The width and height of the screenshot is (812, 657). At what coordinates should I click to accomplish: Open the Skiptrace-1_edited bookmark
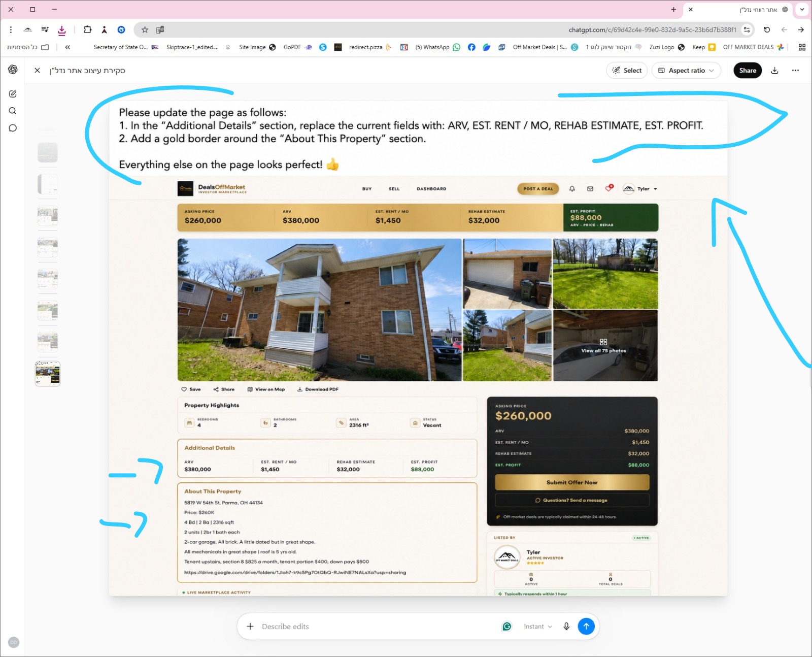pos(198,47)
